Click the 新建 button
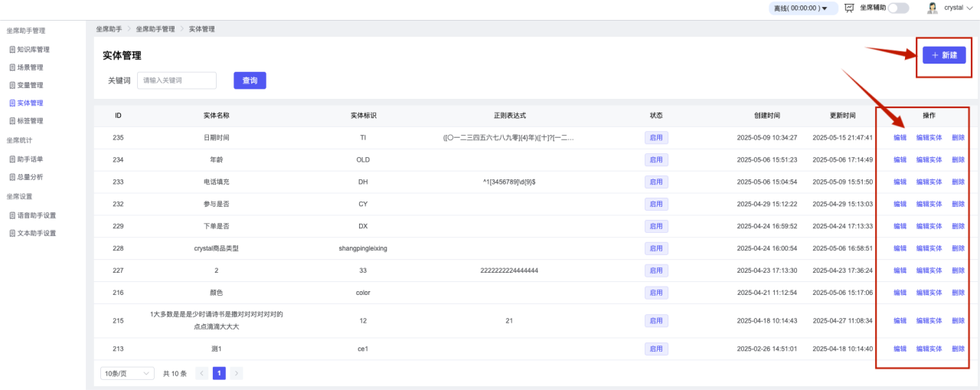This screenshot has height=390, width=980. pyautogui.click(x=943, y=55)
